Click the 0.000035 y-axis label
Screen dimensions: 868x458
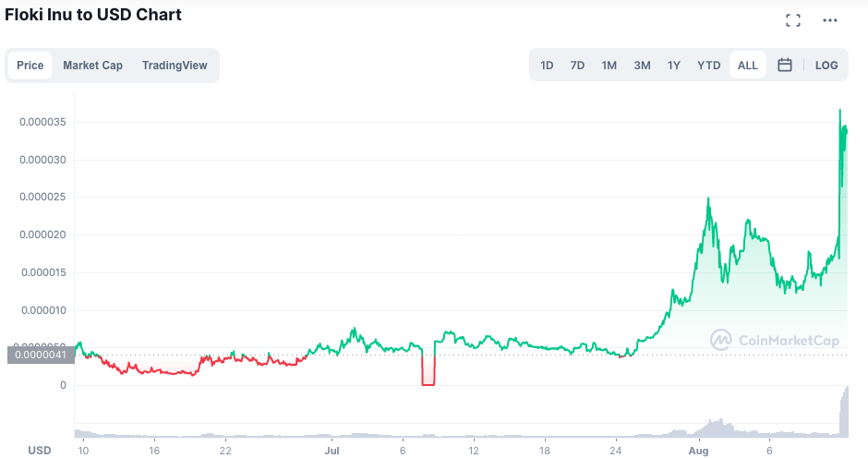pyautogui.click(x=42, y=122)
